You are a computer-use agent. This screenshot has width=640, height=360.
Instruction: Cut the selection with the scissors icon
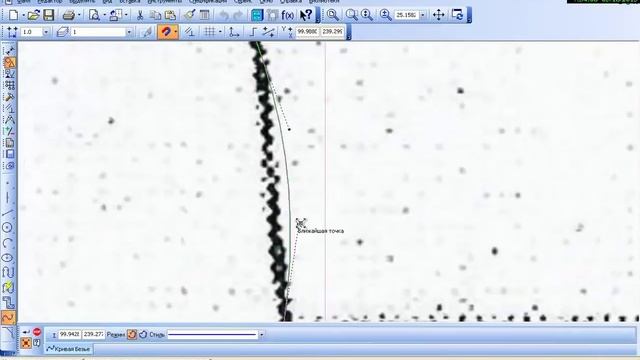[140, 16]
